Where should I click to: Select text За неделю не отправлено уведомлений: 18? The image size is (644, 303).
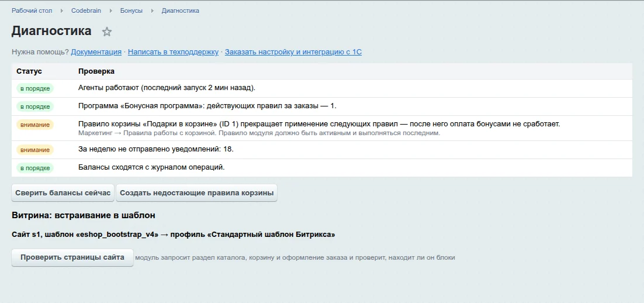point(155,149)
